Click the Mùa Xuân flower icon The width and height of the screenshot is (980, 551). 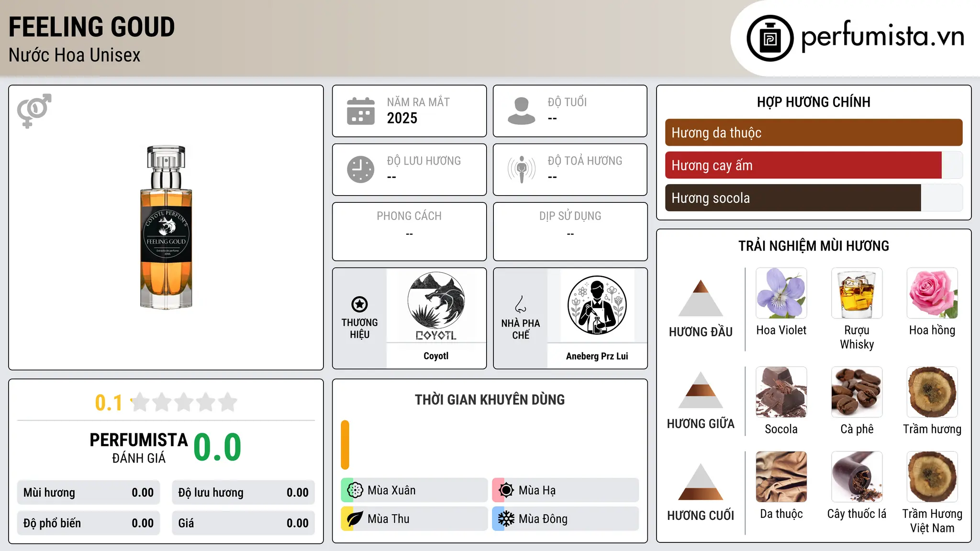[x=355, y=490]
